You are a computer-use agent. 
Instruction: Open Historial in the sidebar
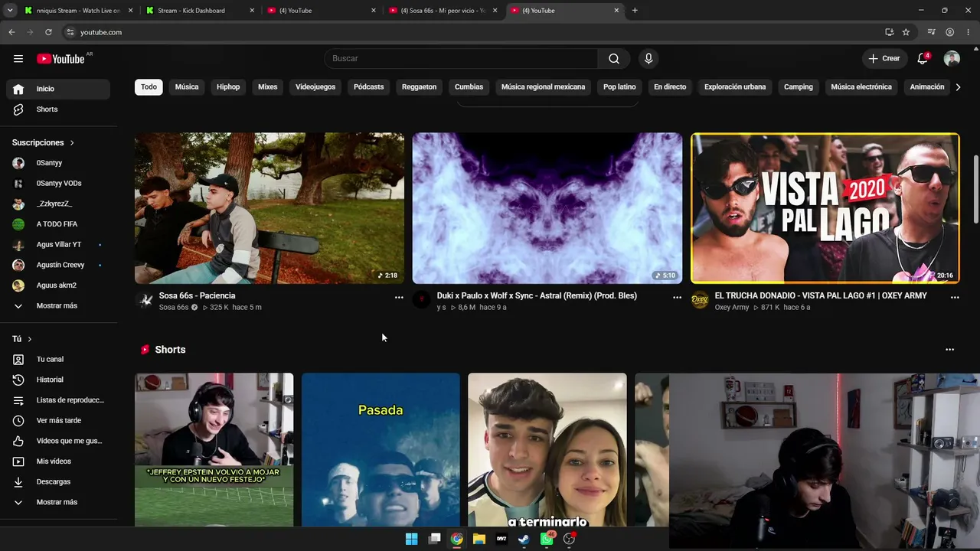click(58, 380)
